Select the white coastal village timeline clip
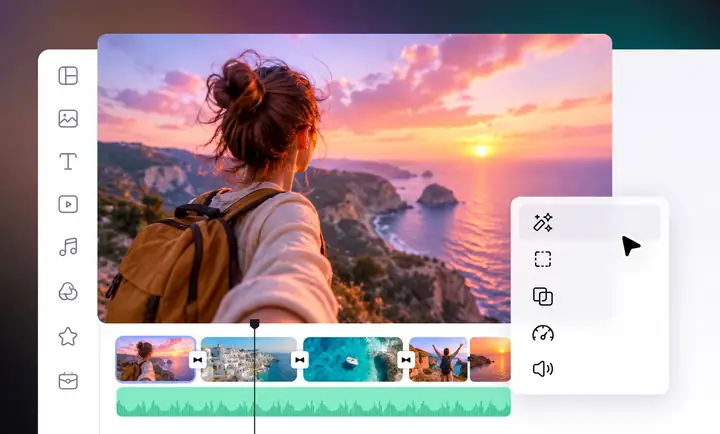The image size is (720, 434). pos(249,359)
